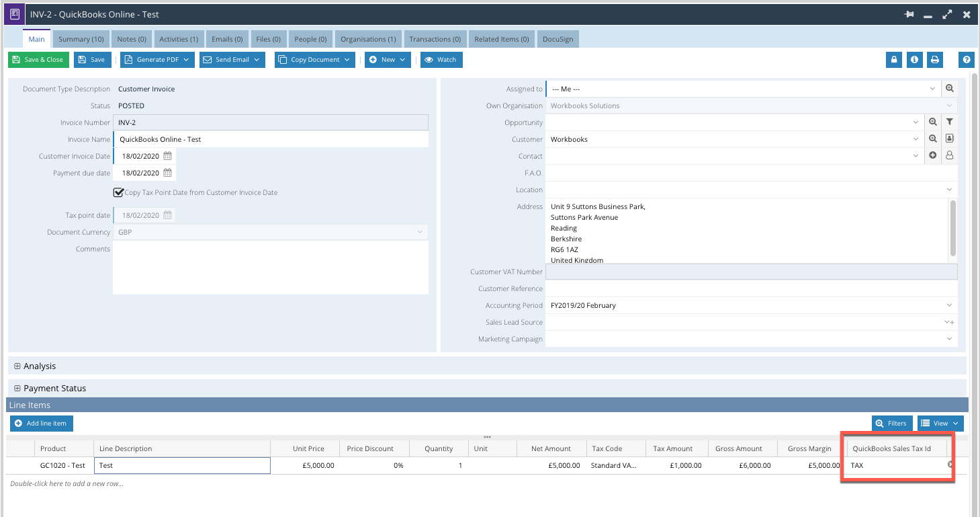Click 'GC1020 - Test' product cell
This screenshot has width=980, height=517.
pos(63,465)
